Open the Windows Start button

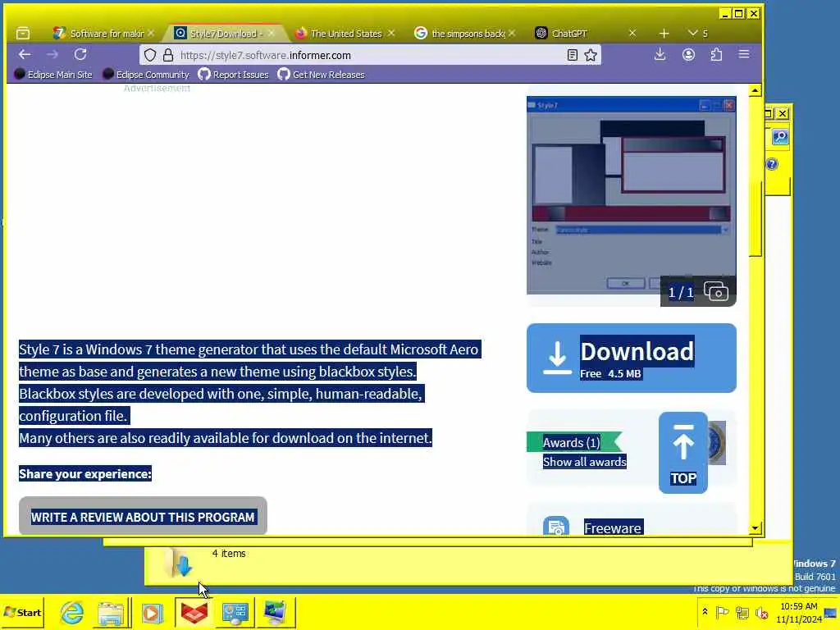22,612
